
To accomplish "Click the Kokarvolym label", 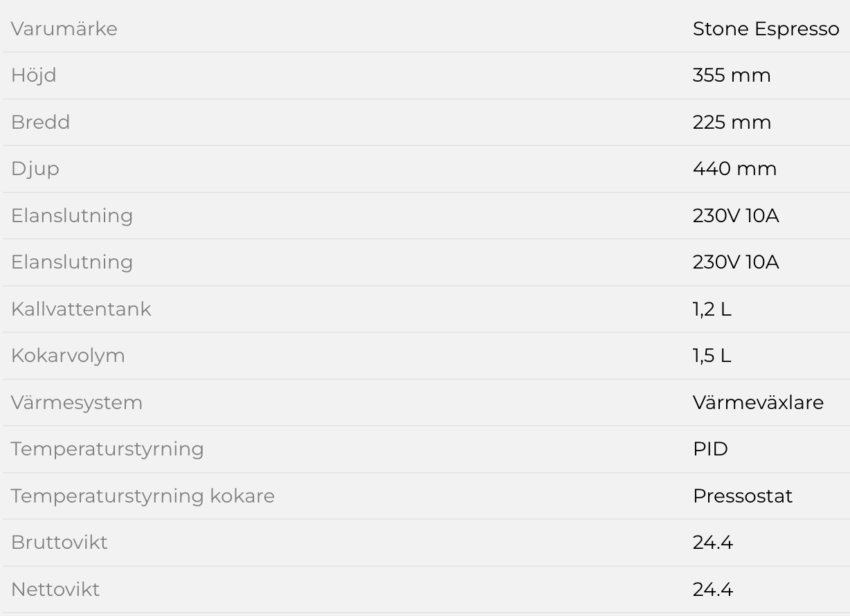I will point(68,356).
